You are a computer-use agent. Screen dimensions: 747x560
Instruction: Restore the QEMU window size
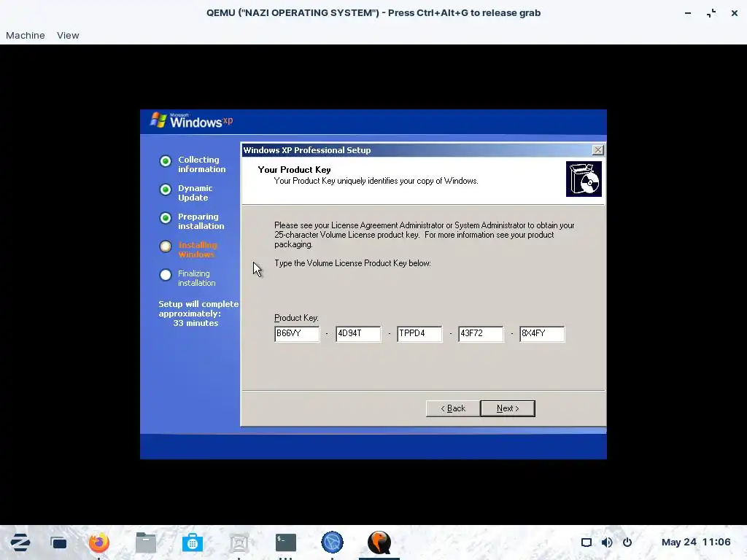click(711, 13)
